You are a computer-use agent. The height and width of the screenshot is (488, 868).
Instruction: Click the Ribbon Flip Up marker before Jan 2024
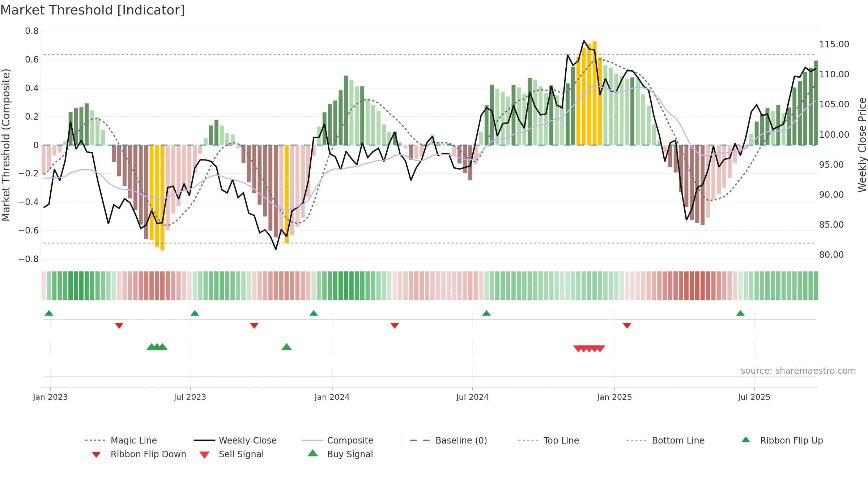tap(314, 313)
